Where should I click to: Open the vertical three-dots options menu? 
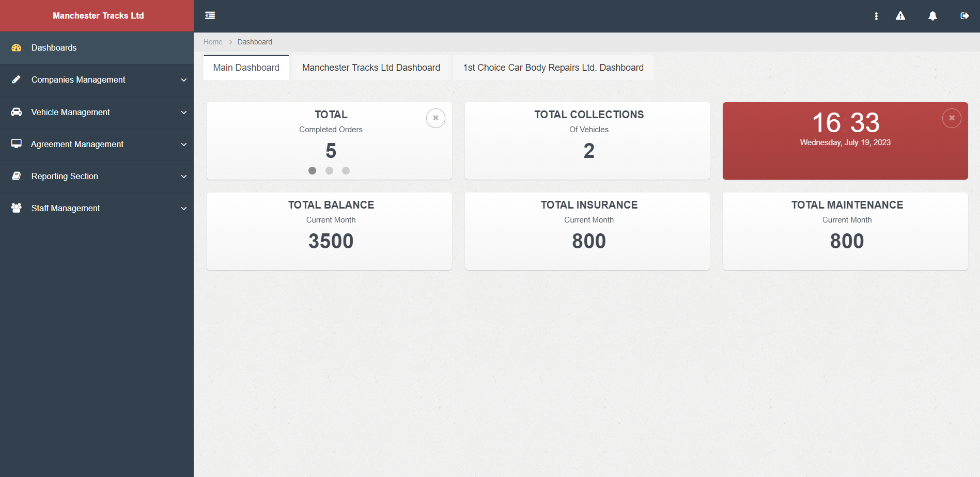[876, 16]
